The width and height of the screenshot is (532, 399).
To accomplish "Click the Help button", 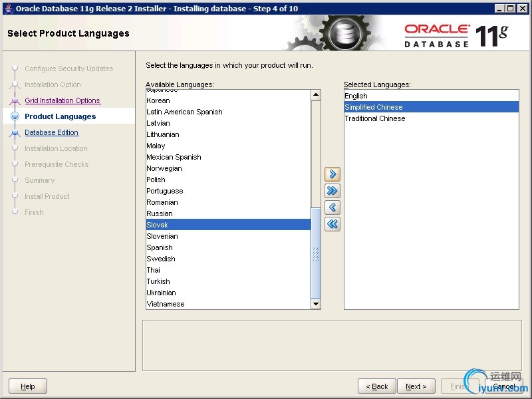I will 28,386.
